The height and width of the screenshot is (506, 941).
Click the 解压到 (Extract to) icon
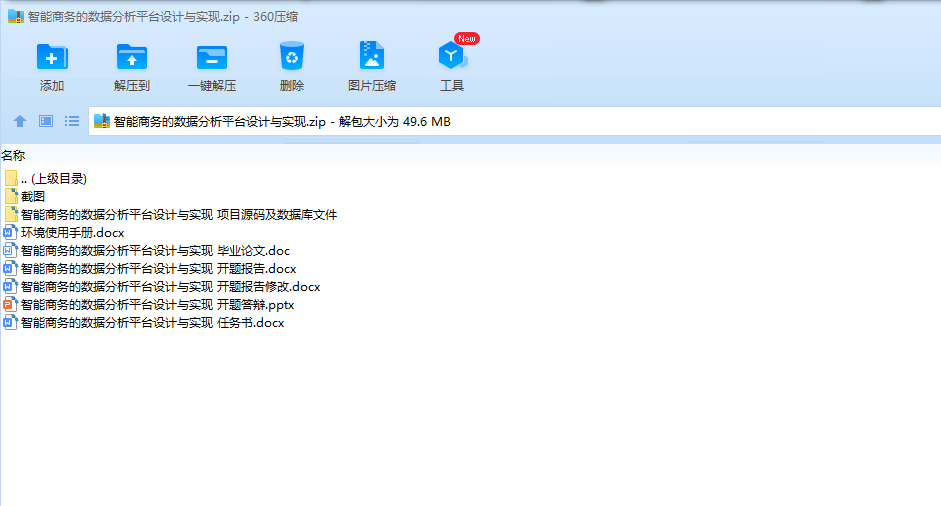131,57
